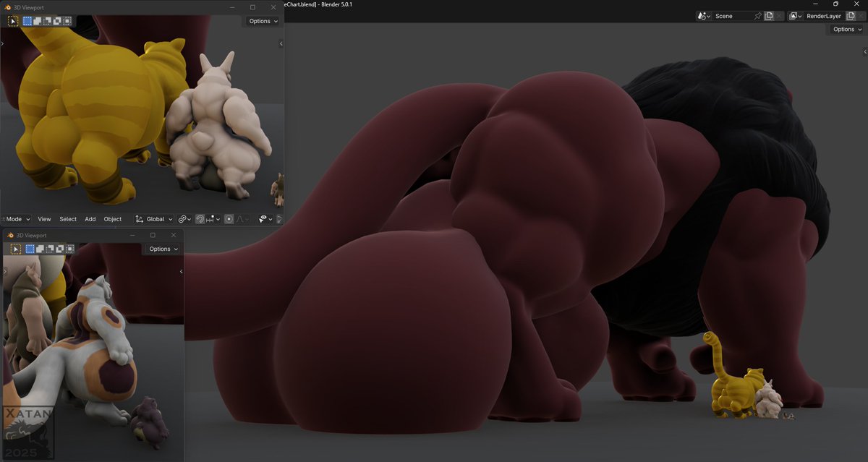The image size is (868, 462).
Task: Toggle the Scene pin icon
Action: pyautogui.click(x=758, y=16)
